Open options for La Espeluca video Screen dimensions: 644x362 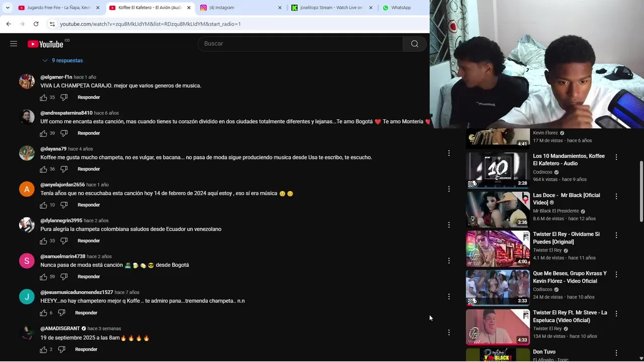click(x=616, y=314)
